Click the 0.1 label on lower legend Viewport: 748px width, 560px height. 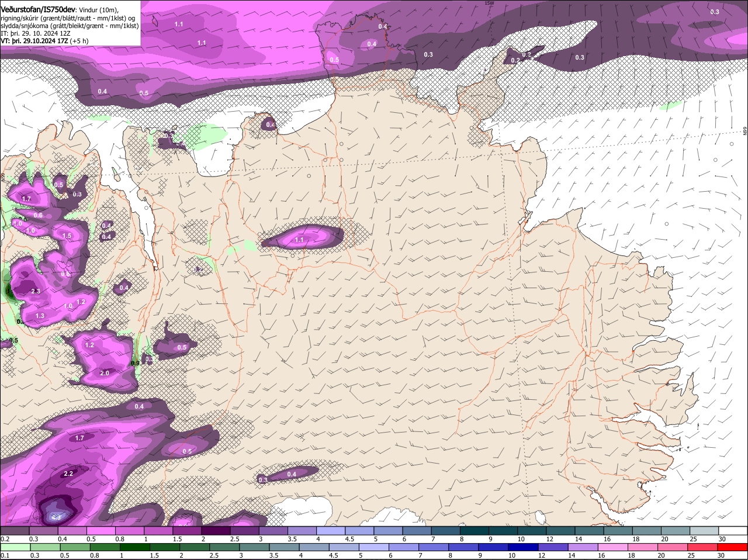(5, 555)
